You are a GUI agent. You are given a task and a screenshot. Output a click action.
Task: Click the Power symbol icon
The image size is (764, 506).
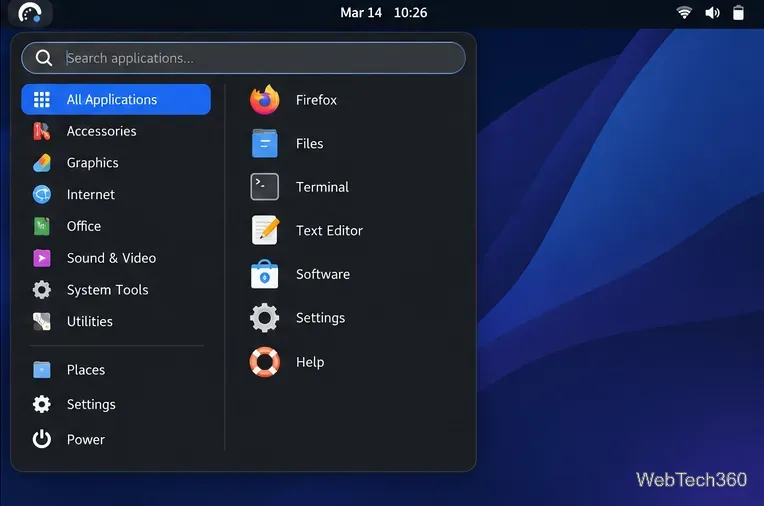coord(42,439)
